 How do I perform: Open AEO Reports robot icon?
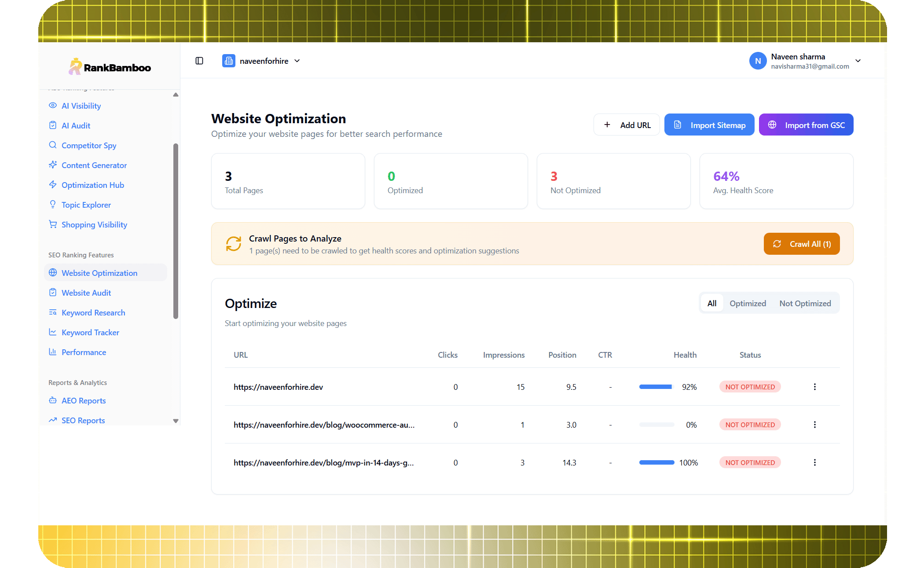tap(53, 400)
